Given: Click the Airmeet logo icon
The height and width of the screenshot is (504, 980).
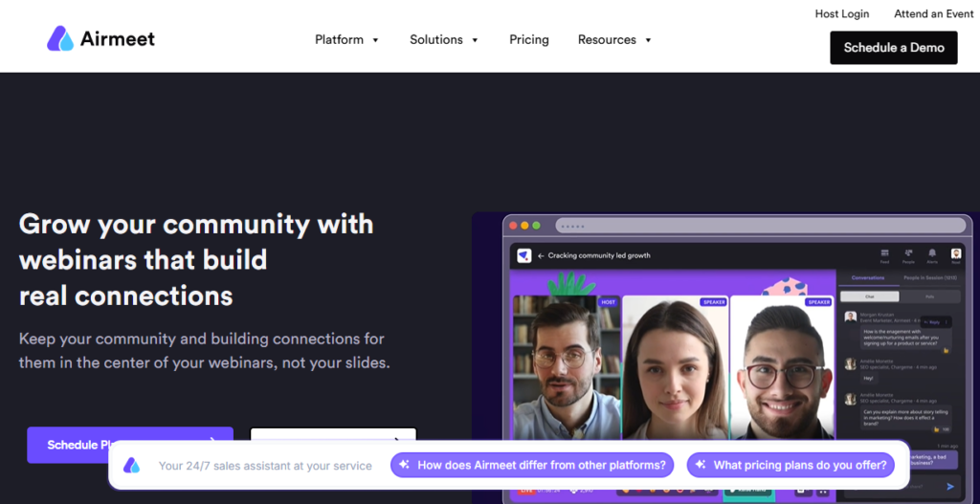Looking at the screenshot, I should 60,38.
